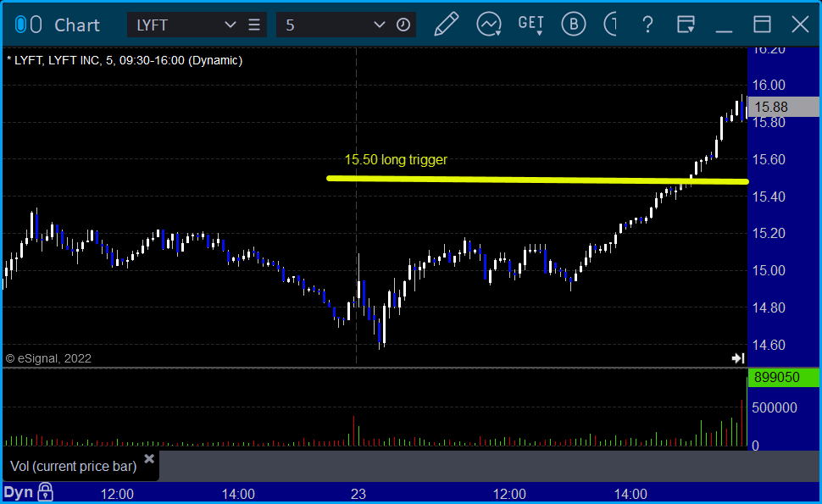Toggle the lock icon next to Dyn
Viewport: 822px width, 504px height.
tap(45, 492)
